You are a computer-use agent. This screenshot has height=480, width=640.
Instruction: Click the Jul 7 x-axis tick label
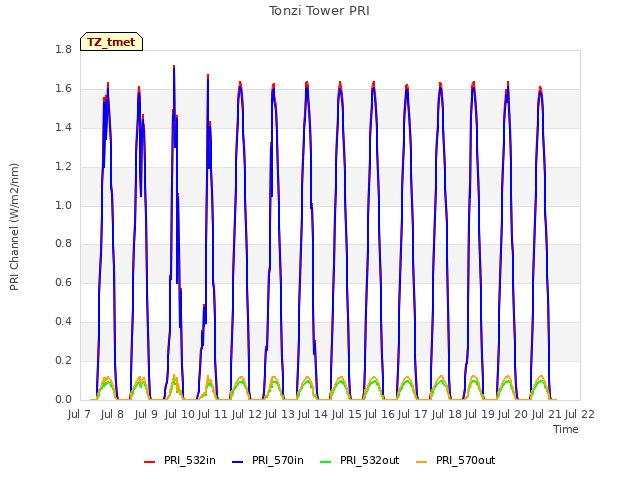(x=79, y=414)
